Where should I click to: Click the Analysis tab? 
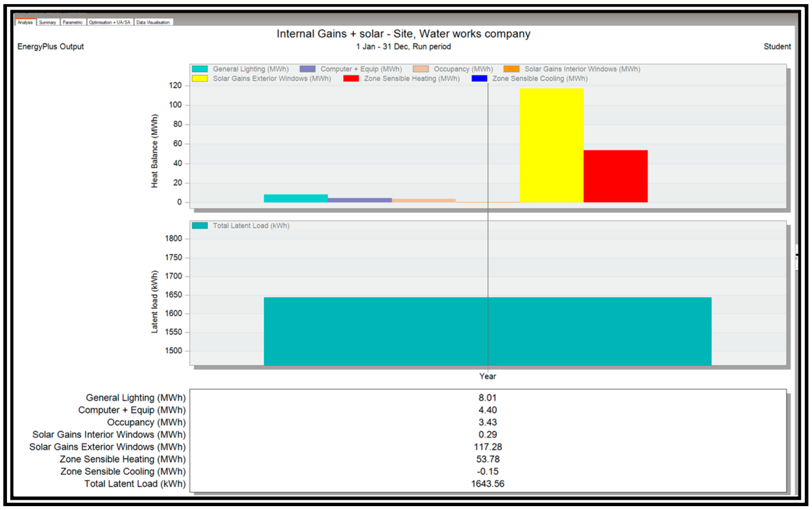click(25, 22)
